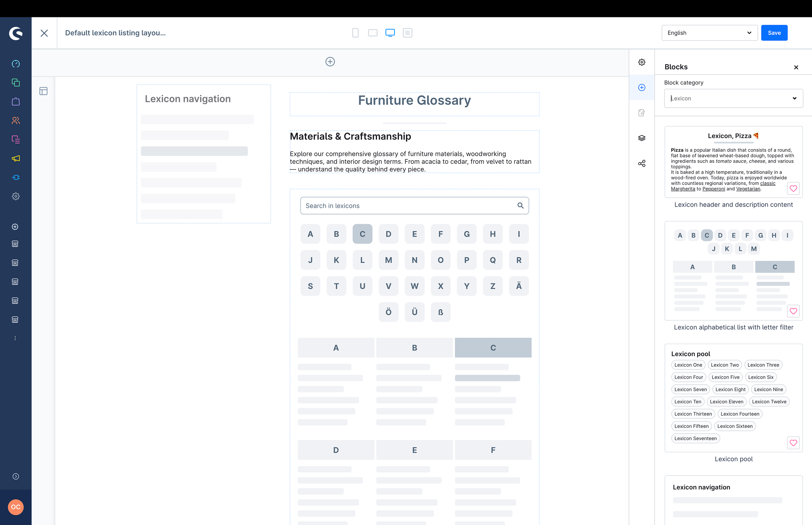Viewport: 812px width, 525px height.
Task: Close the Blocks panel
Action: click(x=796, y=67)
